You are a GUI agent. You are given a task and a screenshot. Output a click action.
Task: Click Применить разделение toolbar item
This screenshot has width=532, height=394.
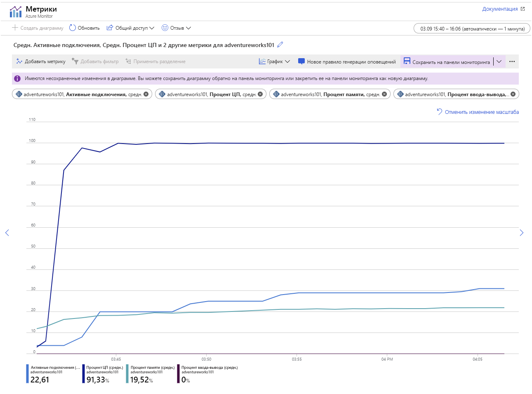[x=155, y=61]
